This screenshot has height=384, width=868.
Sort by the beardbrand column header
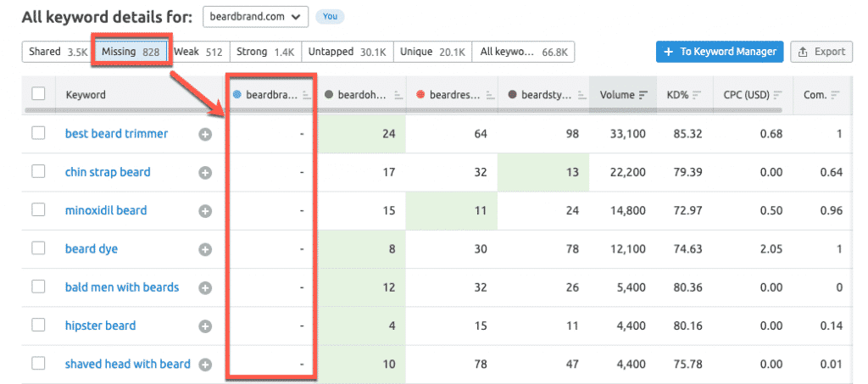pyautogui.click(x=271, y=95)
